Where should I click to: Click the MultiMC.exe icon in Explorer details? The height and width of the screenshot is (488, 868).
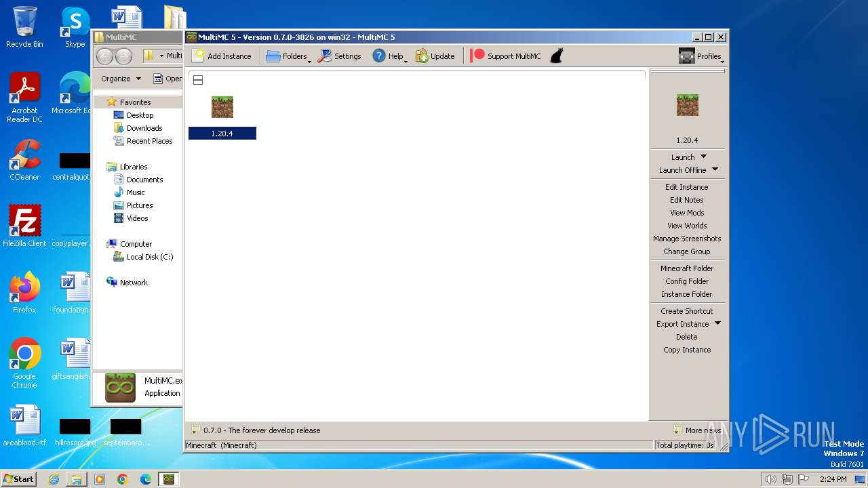120,387
